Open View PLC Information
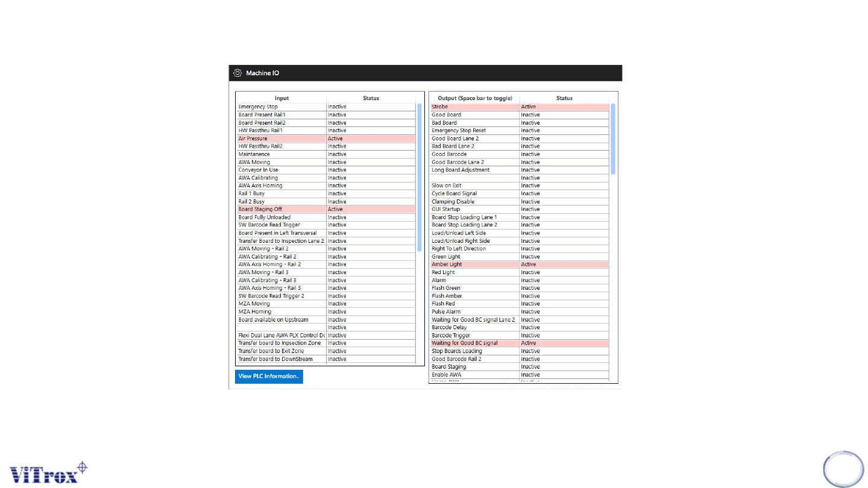The image size is (868, 488). tap(269, 377)
